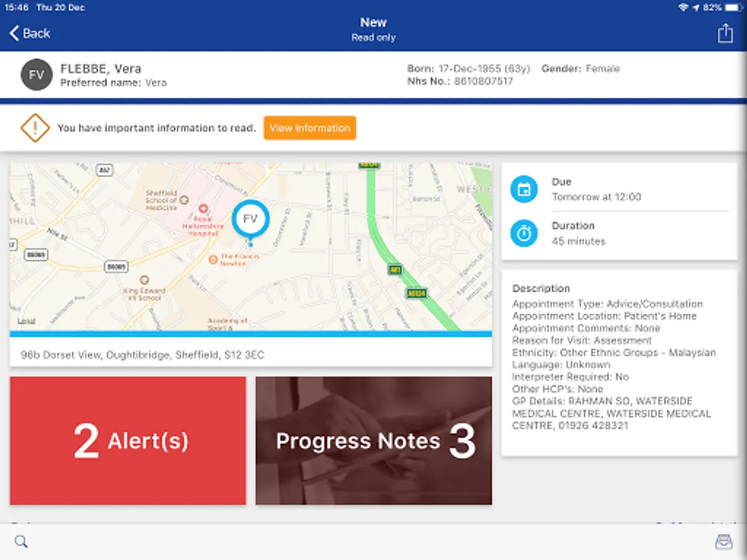This screenshot has width=747, height=560.
Task: Click the orange warning diamond icon
Action: tap(35, 128)
